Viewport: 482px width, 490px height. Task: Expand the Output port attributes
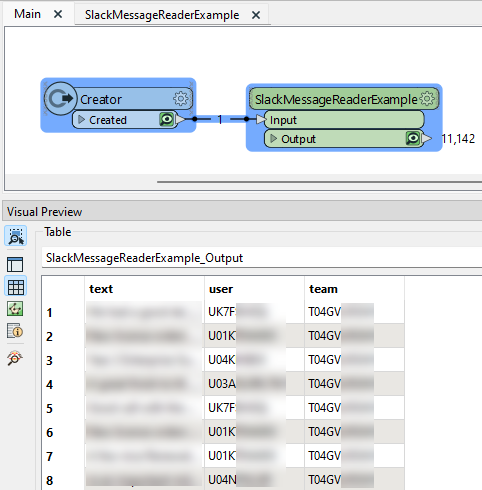pos(273,138)
